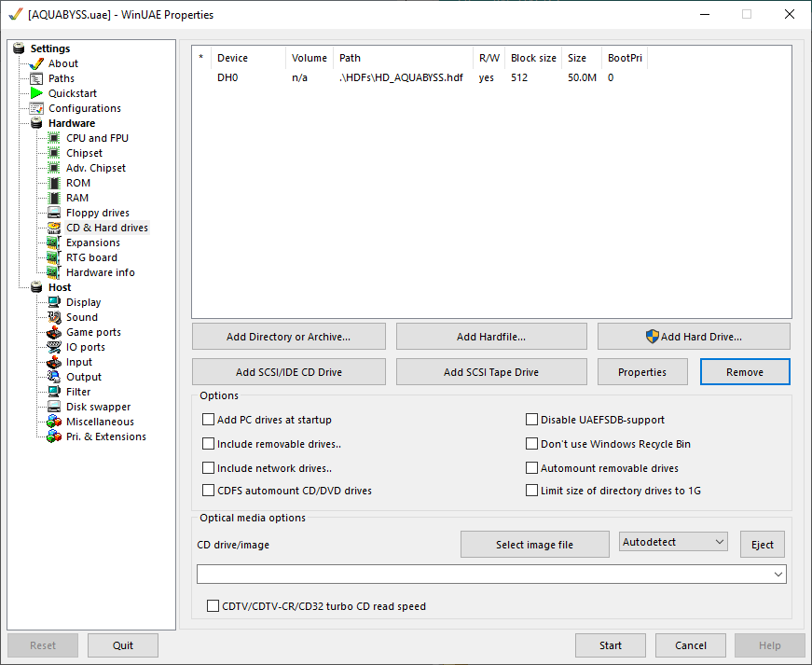Click the Adv. Chipset chip icon
This screenshot has height=665, width=812.
(54, 168)
